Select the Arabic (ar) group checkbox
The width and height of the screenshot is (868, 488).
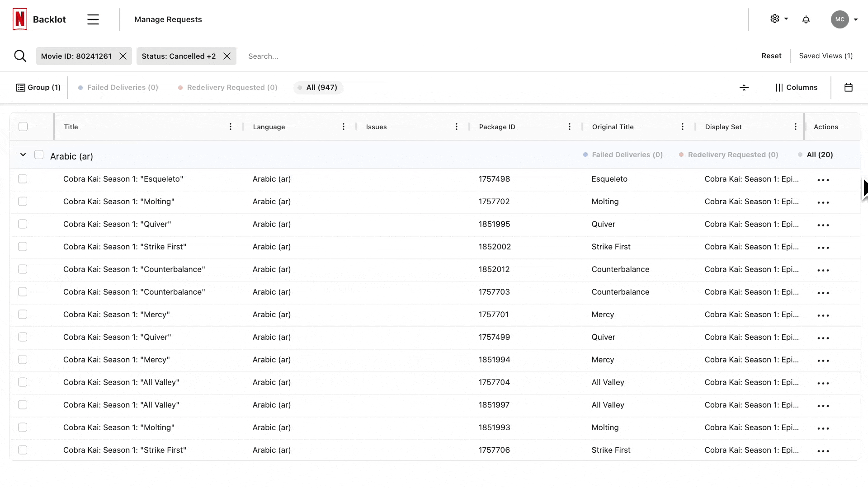(x=39, y=154)
